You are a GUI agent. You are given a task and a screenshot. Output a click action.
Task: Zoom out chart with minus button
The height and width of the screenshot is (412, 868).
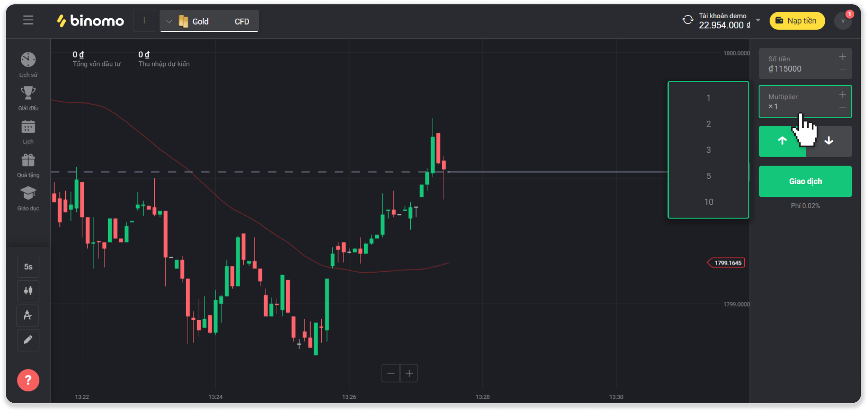(x=391, y=373)
